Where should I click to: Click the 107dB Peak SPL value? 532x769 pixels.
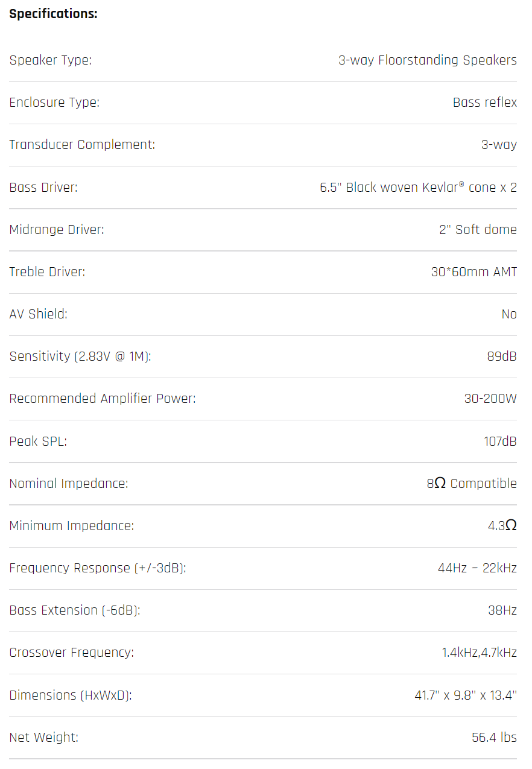500,441
